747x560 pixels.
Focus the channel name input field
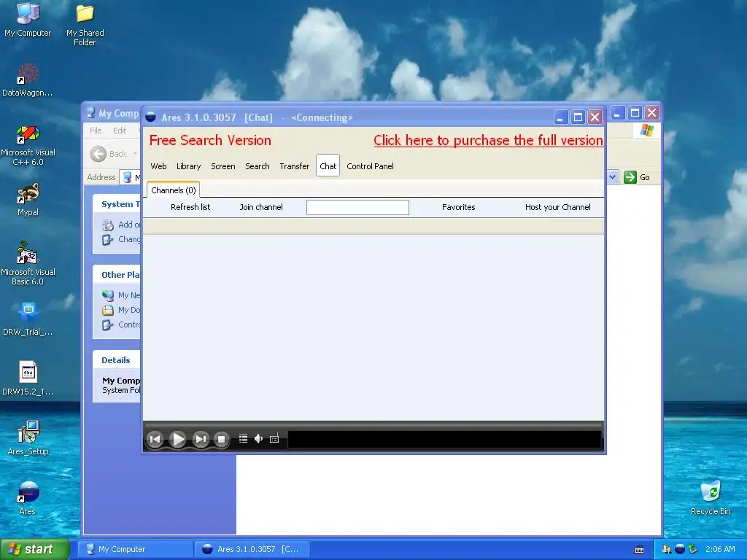tap(357, 207)
